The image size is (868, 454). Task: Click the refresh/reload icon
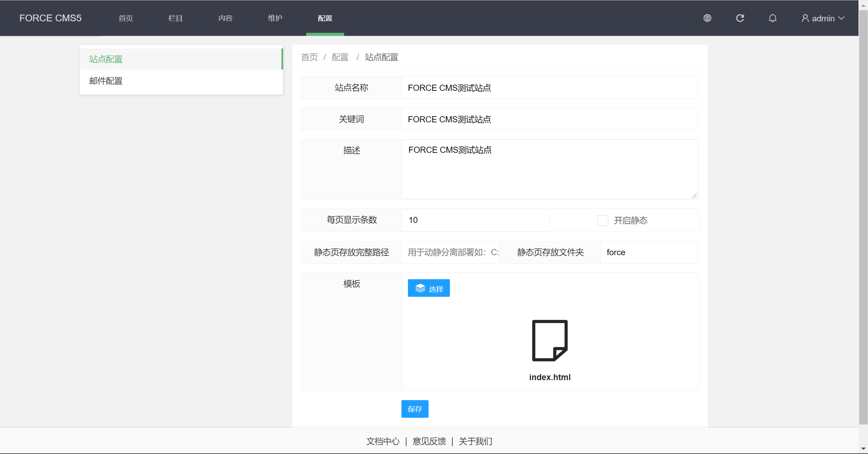740,18
